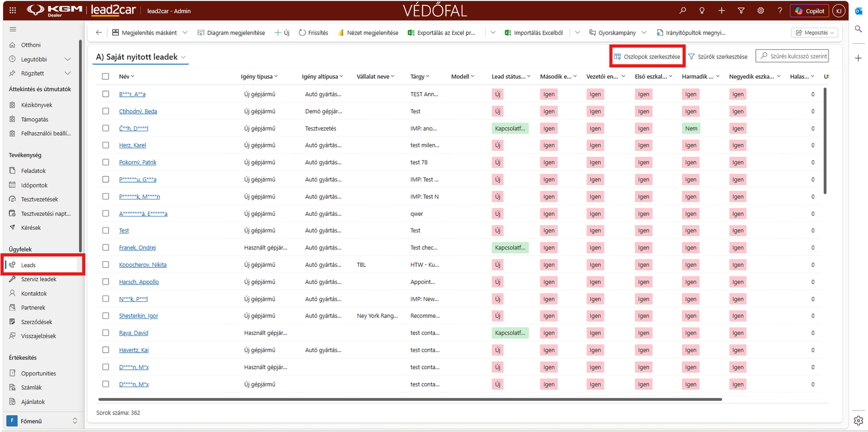The width and height of the screenshot is (868, 432).
Task: Open the Megjelenítés másként dropdown
Action: click(x=150, y=33)
